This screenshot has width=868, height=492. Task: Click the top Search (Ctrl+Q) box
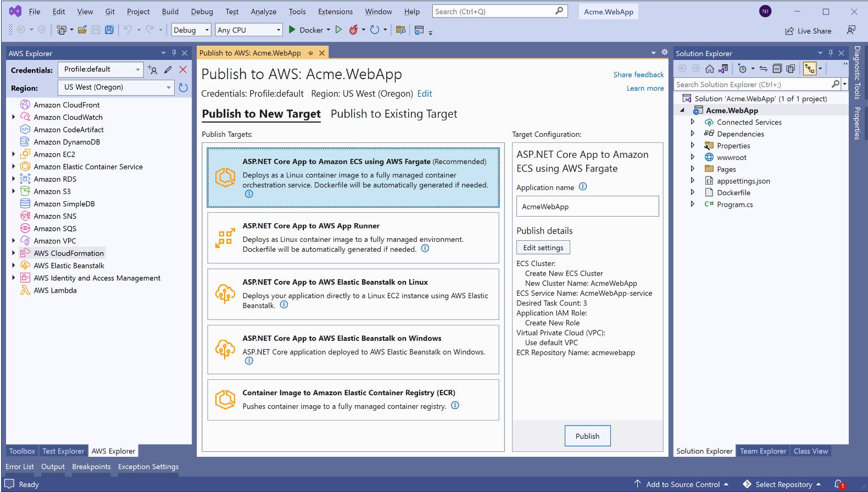(x=499, y=12)
